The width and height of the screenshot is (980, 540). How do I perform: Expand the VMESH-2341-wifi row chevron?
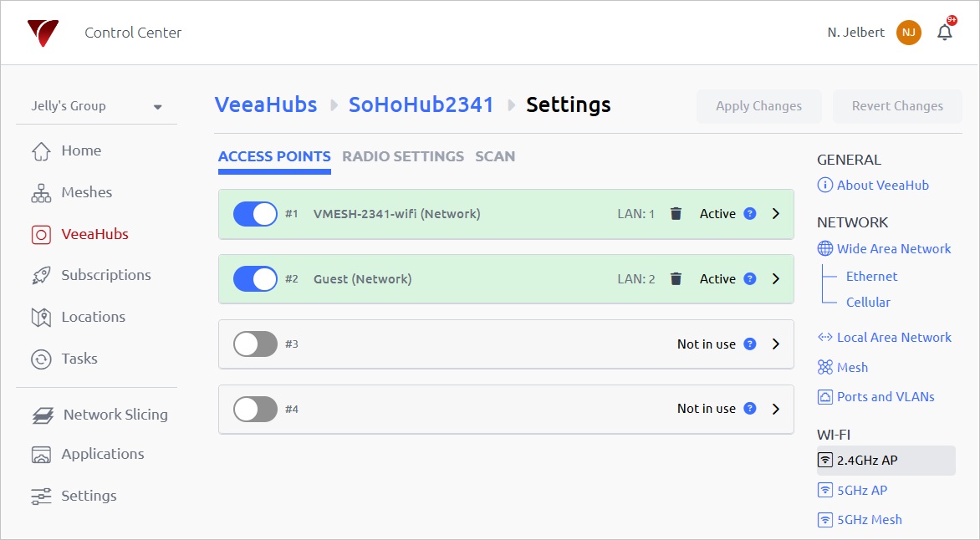coord(776,214)
